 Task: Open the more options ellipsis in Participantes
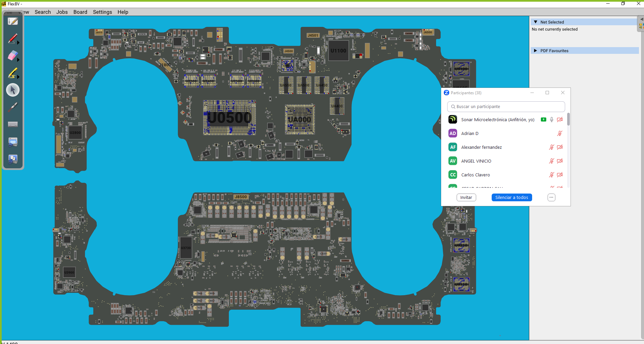551,198
